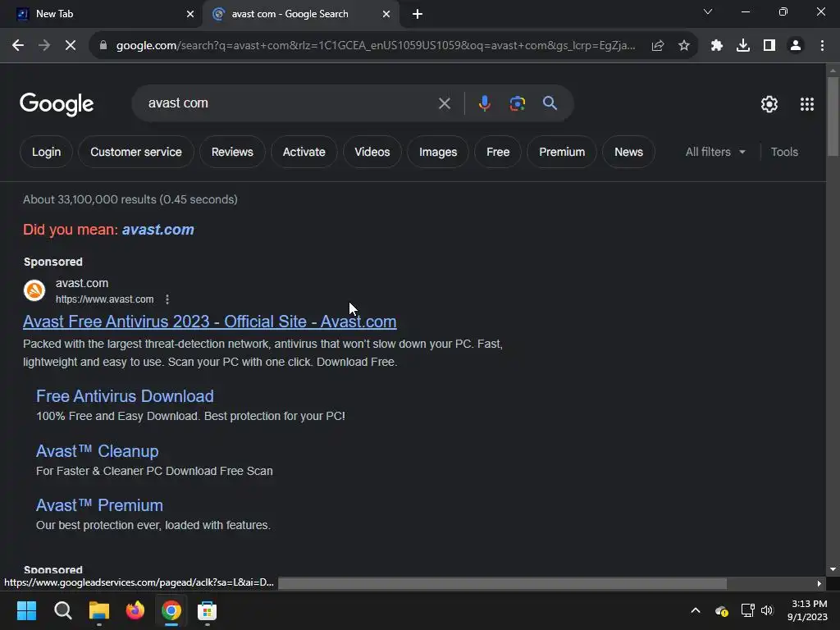
Task: Click the forward navigation arrow
Action: point(44,46)
